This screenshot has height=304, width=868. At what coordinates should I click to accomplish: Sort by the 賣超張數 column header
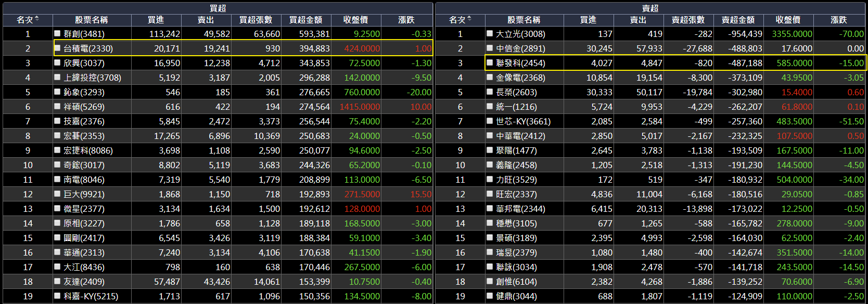point(688,20)
